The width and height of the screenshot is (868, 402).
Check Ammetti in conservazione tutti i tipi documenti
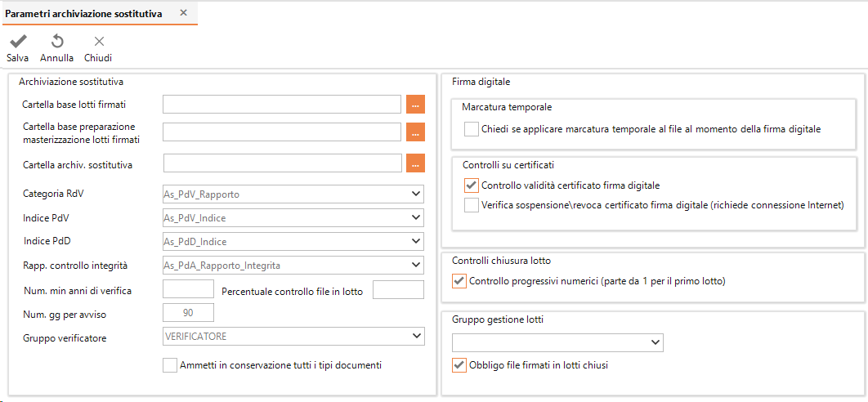click(x=170, y=365)
